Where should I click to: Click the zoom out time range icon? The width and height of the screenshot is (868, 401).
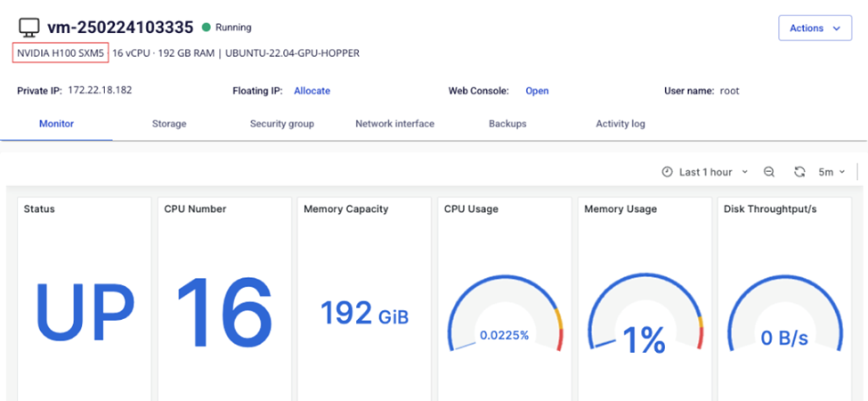click(x=769, y=172)
